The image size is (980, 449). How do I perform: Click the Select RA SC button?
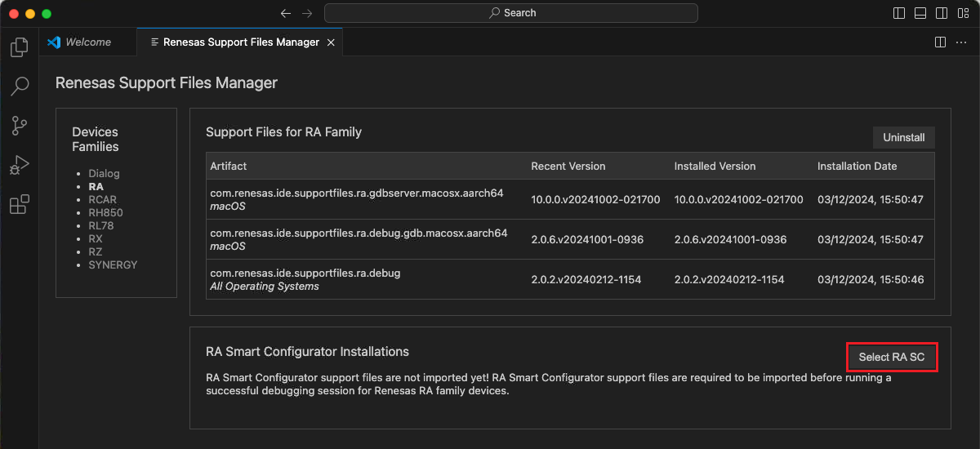click(x=892, y=357)
